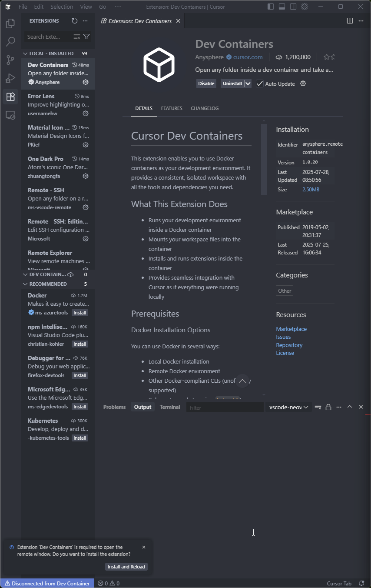This screenshot has height=588, width=371.
Task: Open manage gear for Error Lens
Action: point(86,114)
